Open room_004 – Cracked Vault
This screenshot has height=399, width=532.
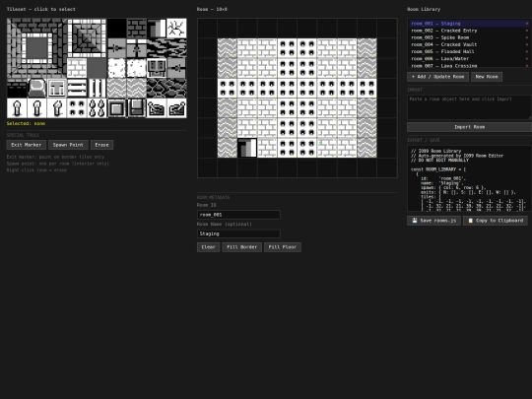click(x=469, y=44)
